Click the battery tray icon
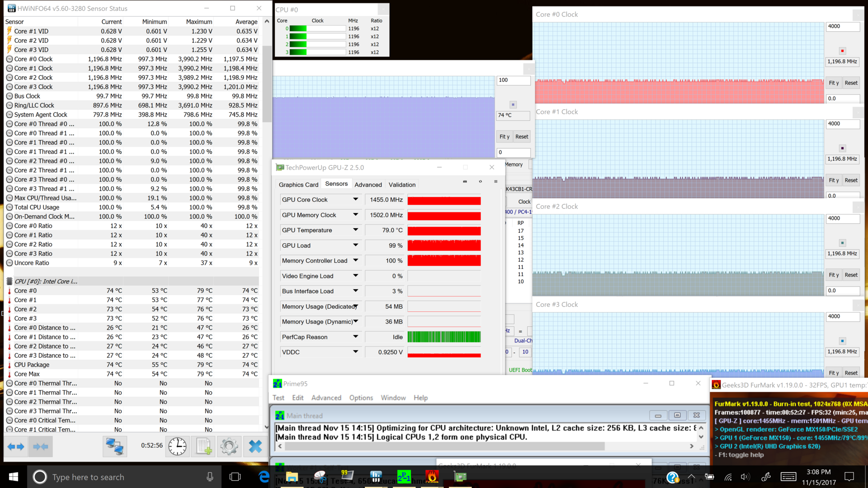 [x=709, y=477]
